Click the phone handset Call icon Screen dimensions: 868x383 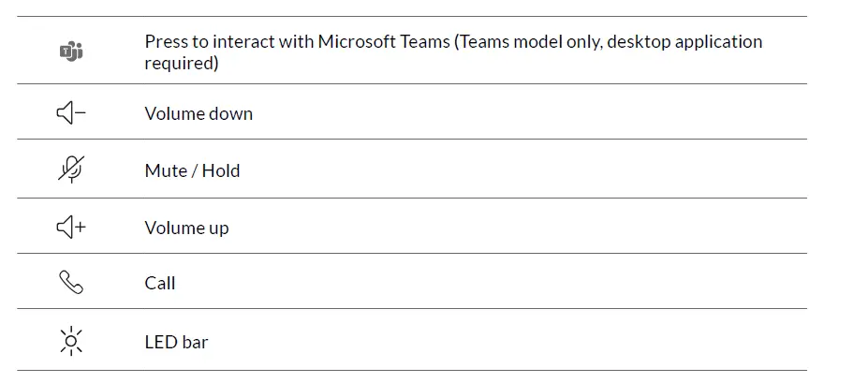(71, 283)
